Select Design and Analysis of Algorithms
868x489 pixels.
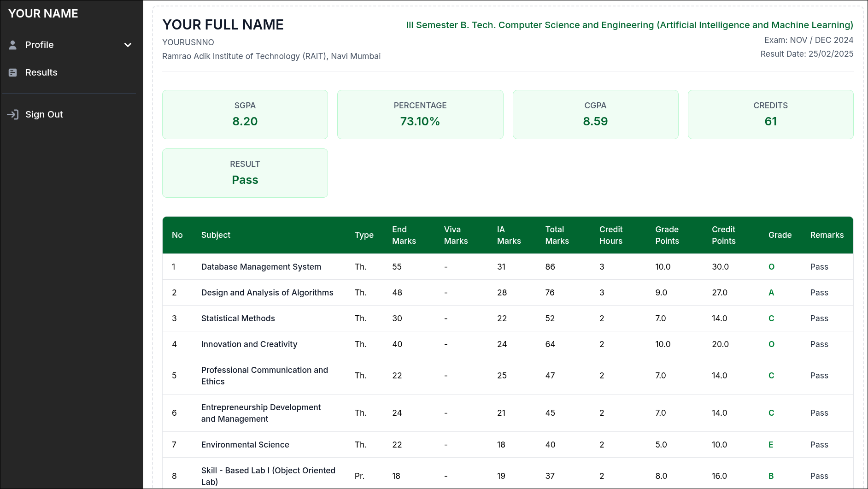tap(267, 293)
